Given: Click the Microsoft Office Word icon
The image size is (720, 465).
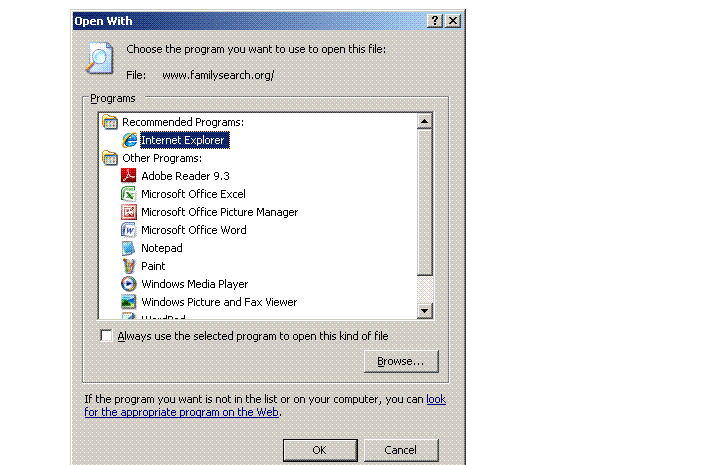Looking at the screenshot, I should click(129, 230).
